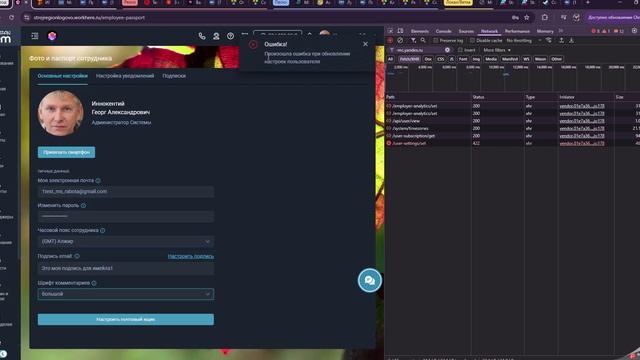Click the info icon beside Изменить пароль
Viewport: 640px width, 360px height.
[83, 206]
